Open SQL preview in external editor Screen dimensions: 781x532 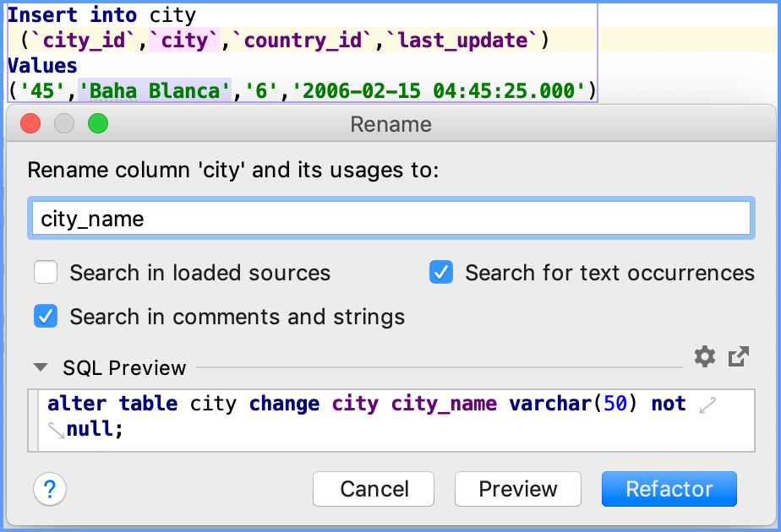[739, 357]
